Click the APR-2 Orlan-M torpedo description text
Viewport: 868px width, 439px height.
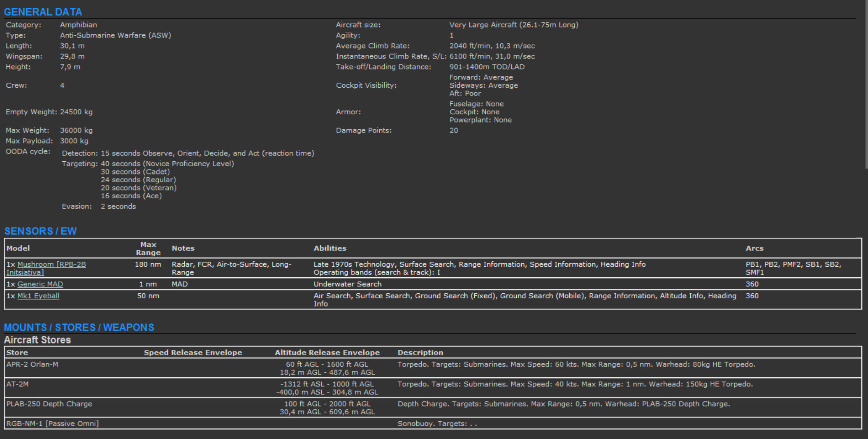pyautogui.click(x=576, y=364)
